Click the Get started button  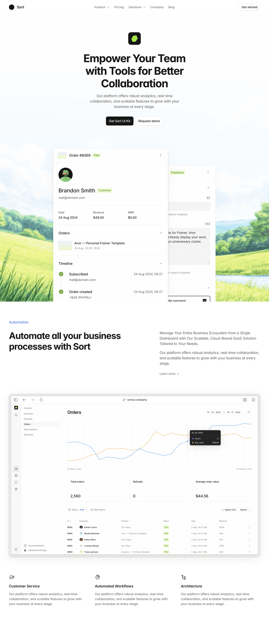click(x=249, y=7)
